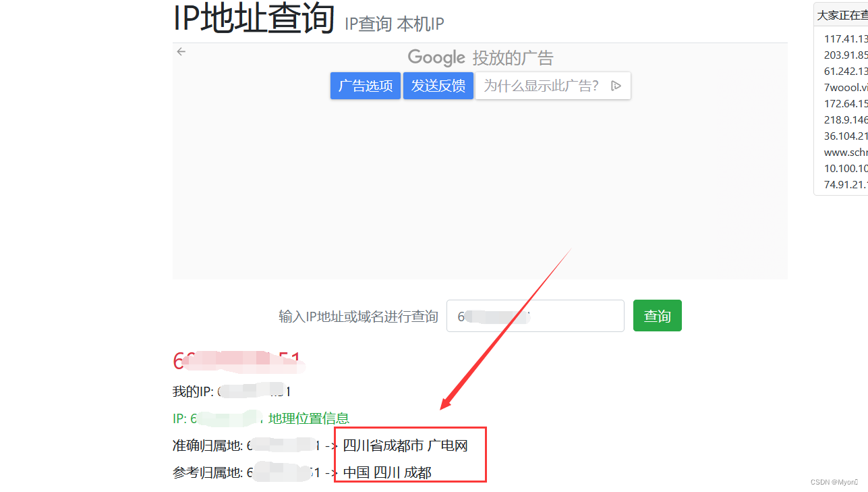The height and width of the screenshot is (492, 868).
Task: Click the 参考归属地 label
Action: coord(208,472)
